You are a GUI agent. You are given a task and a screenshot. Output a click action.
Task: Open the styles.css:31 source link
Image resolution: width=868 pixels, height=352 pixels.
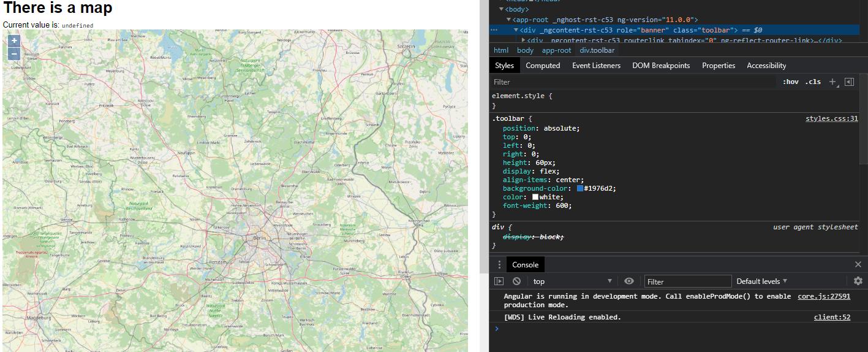click(x=831, y=118)
